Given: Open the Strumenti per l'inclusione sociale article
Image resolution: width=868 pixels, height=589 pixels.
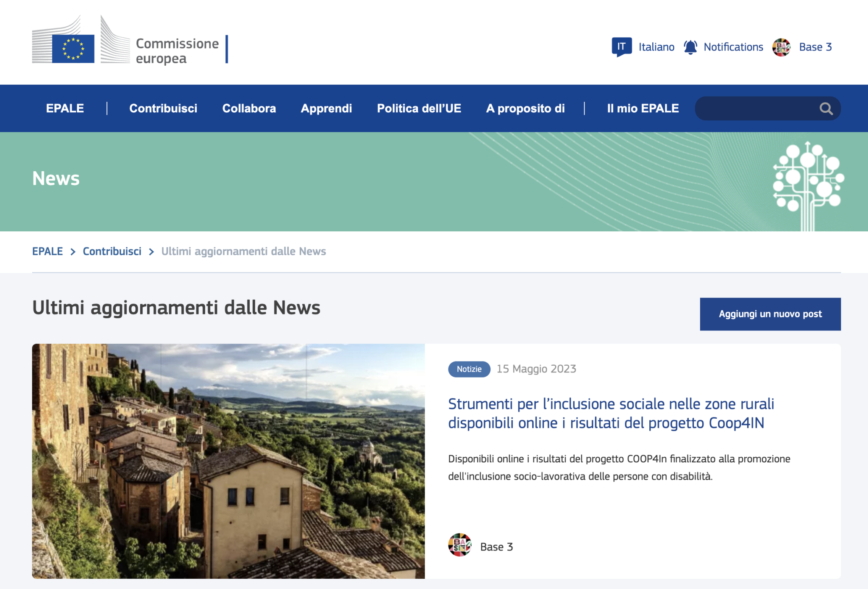Looking at the screenshot, I should [611, 414].
